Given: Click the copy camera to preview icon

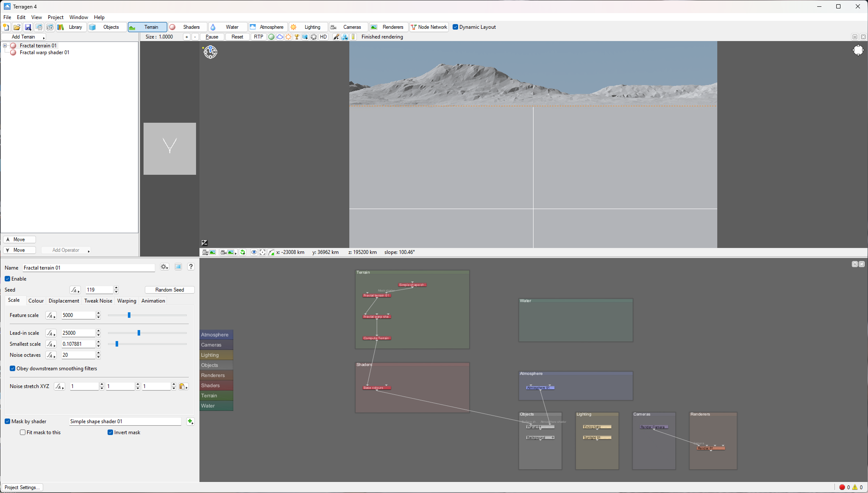Looking at the screenshot, I should pos(209,252).
